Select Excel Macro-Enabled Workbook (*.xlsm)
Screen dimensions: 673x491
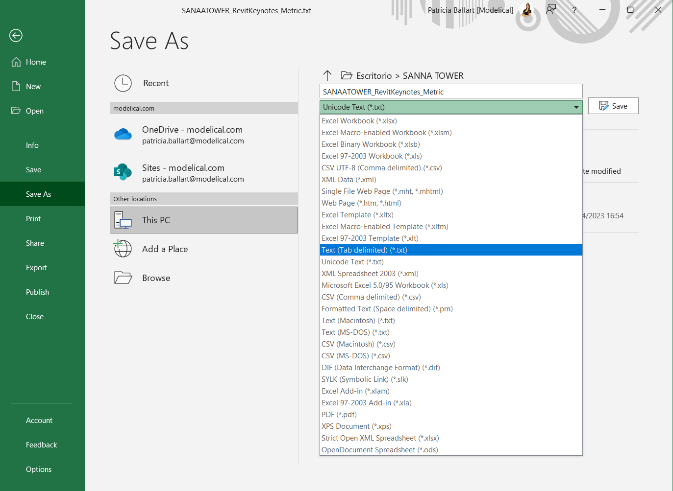coord(451,133)
